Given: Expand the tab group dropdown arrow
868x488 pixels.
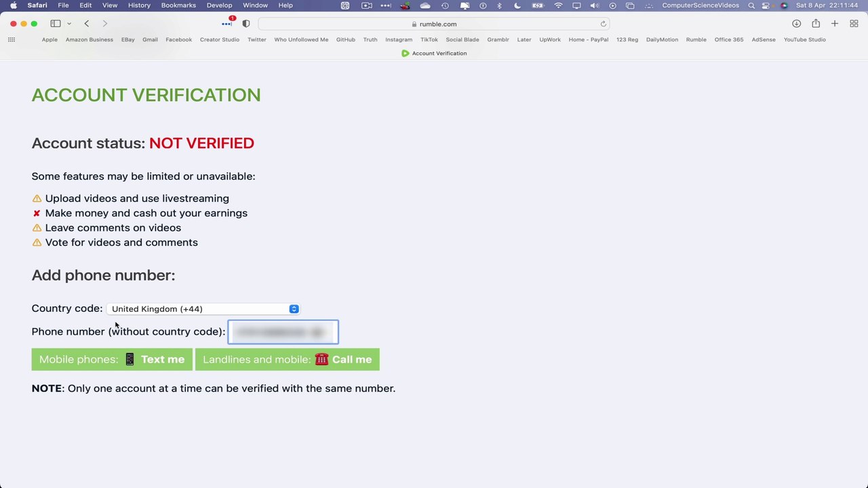Looking at the screenshot, I should [x=69, y=24].
